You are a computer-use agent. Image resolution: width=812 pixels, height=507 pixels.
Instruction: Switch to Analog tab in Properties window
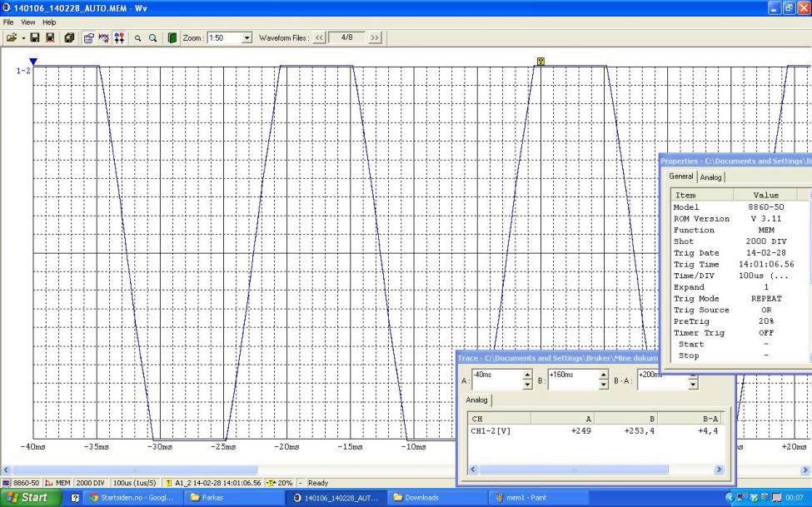[711, 177]
